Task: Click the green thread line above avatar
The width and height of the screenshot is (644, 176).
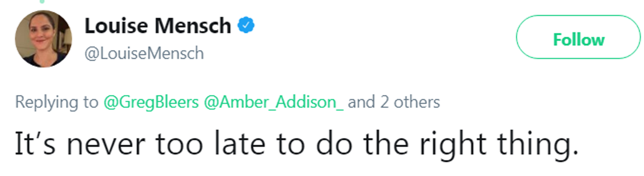Action: (x=42, y=1)
